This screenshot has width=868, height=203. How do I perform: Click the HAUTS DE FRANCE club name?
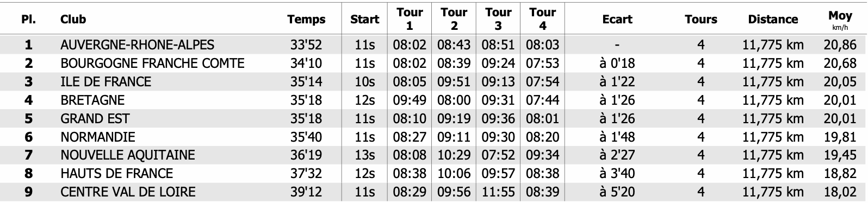pyautogui.click(x=117, y=174)
